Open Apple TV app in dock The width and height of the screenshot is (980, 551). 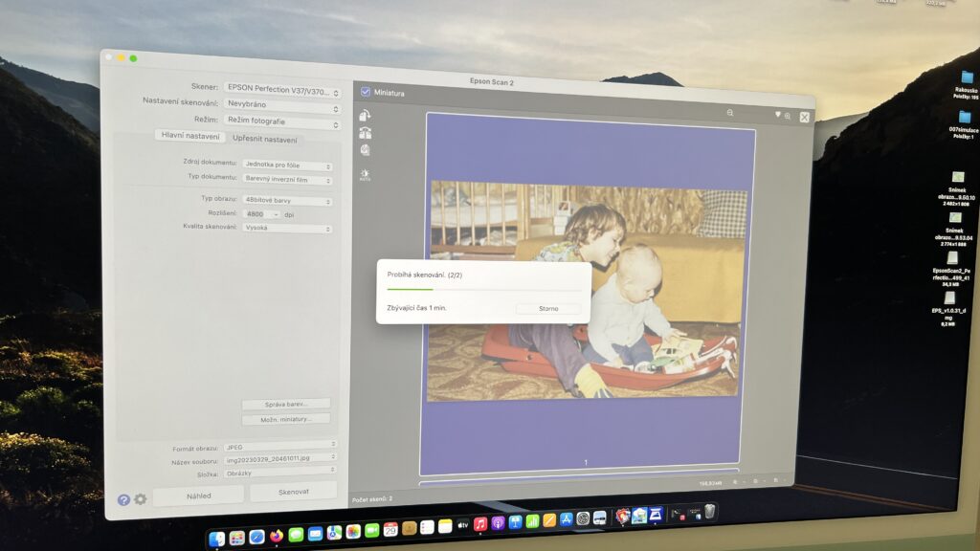click(x=464, y=525)
